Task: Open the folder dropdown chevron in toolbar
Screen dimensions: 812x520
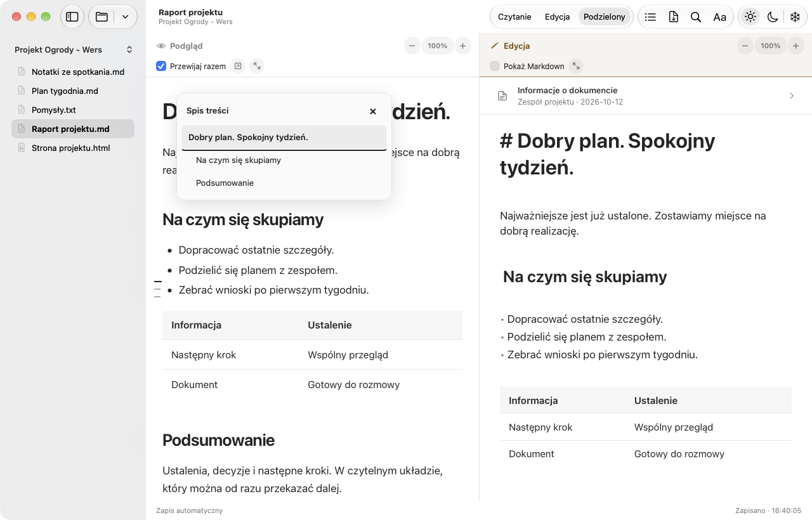Action: tap(125, 17)
